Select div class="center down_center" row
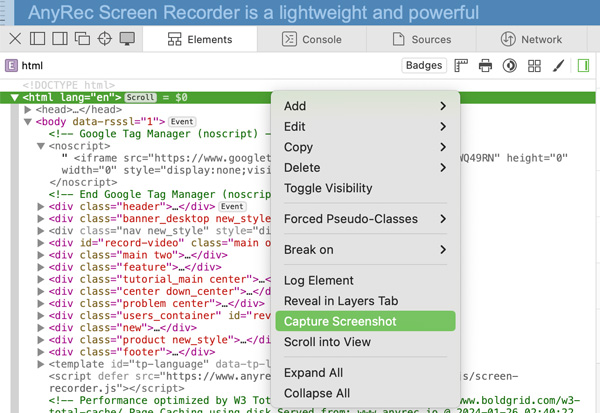 coord(160,291)
